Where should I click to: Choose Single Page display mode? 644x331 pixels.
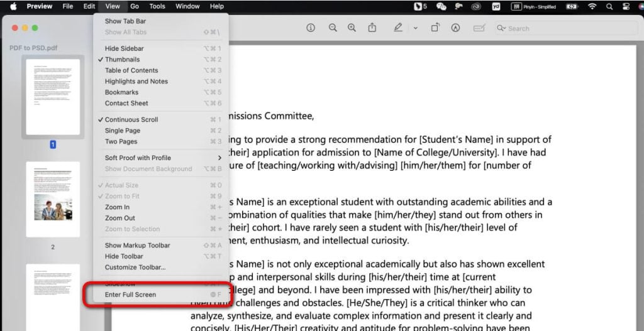122,131
